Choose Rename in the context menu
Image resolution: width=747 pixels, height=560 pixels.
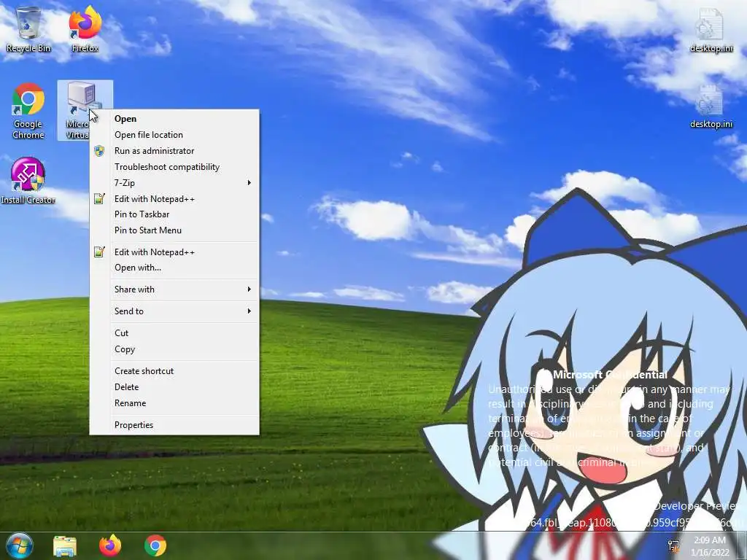(174, 403)
